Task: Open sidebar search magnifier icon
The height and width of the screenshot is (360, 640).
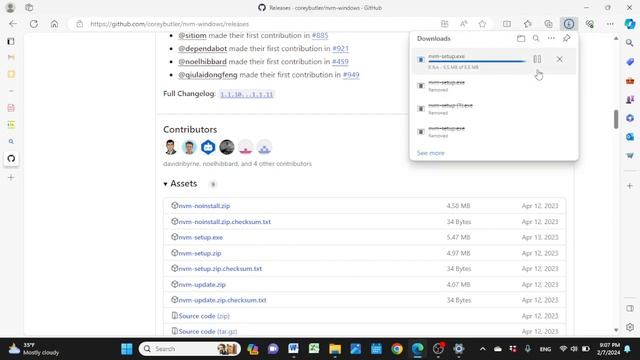Action: pyautogui.click(x=630, y=43)
